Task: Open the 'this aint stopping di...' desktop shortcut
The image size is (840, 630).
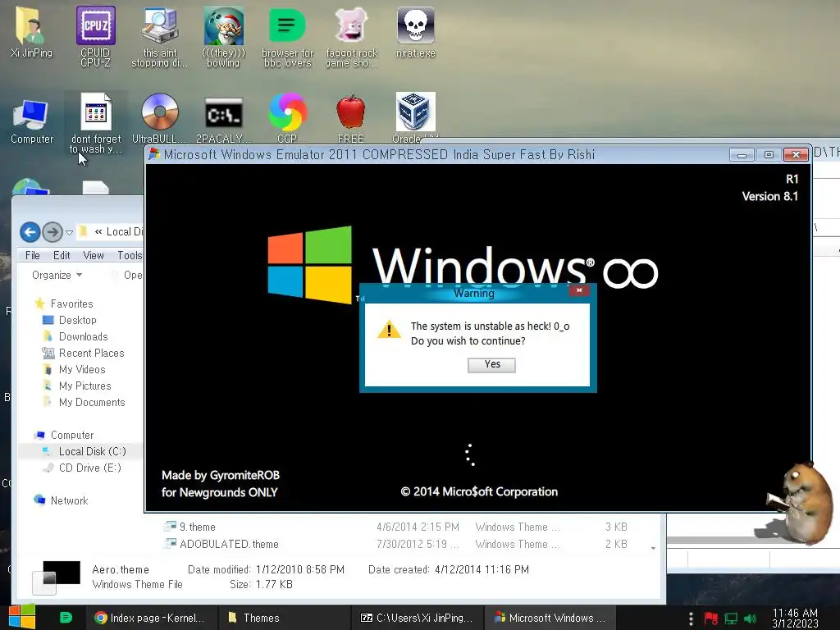Action: (160, 36)
